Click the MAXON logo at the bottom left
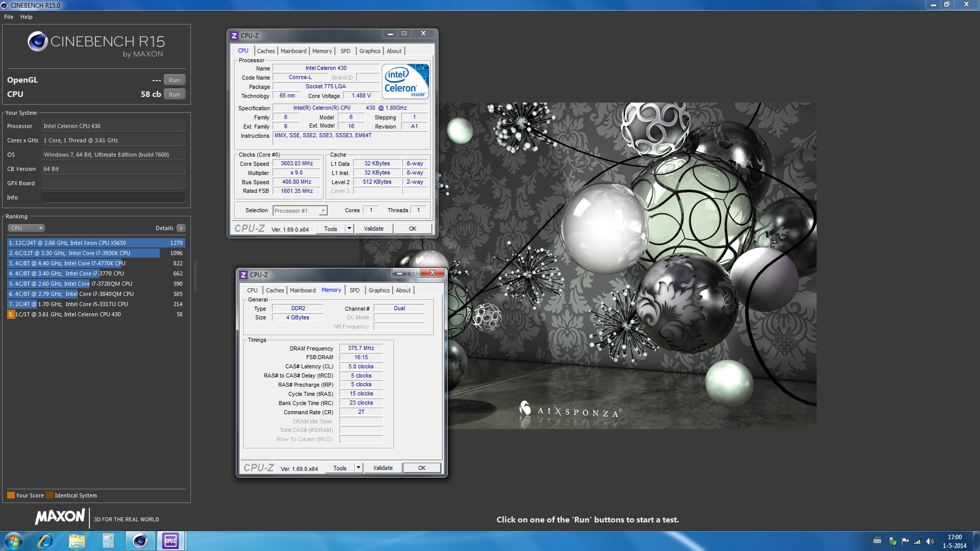980x551 pixels. tap(60, 517)
